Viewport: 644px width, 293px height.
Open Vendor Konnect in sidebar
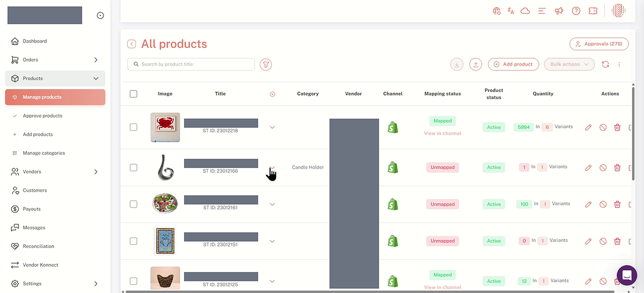click(x=40, y=265)
